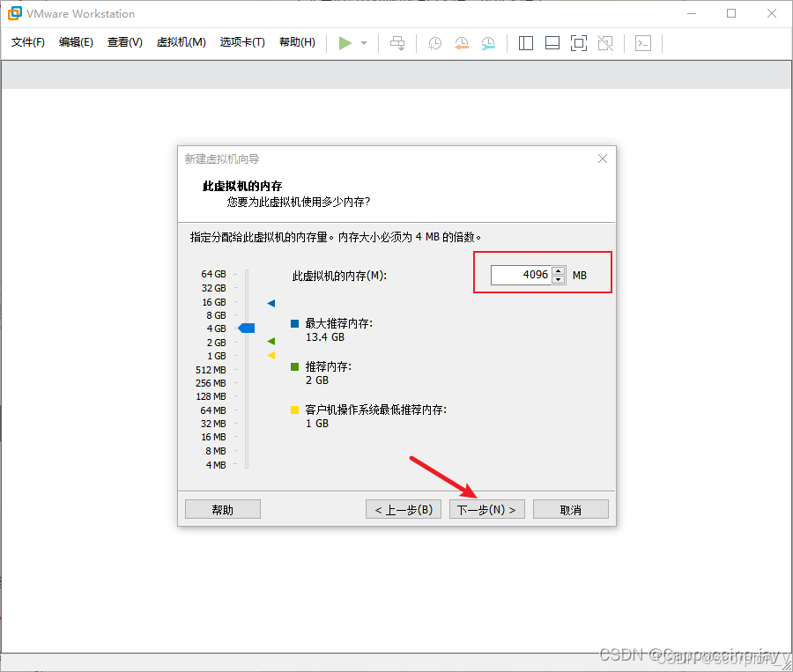Click the take snapshot clock icon
The image size is (793, 672).
click(434, 43)
